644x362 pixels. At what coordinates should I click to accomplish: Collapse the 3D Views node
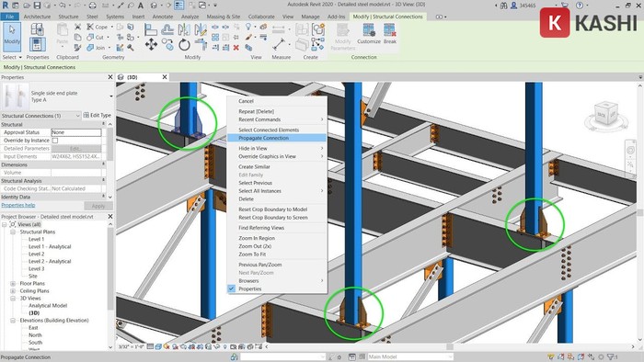(x=13, y=298)
